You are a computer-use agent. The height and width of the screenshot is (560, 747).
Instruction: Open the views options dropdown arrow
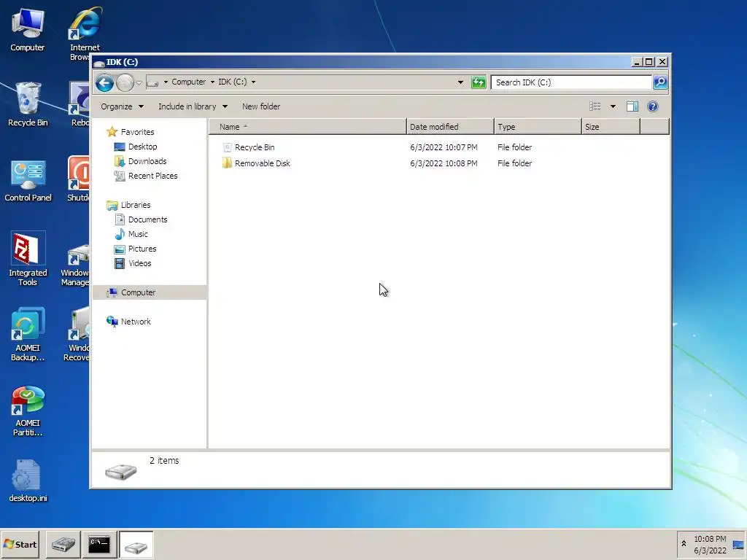coord(613,106)
